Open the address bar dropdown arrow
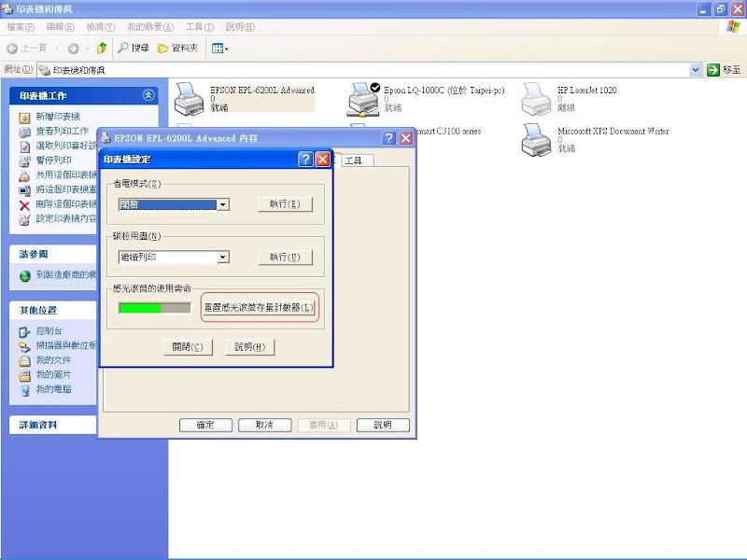Screen dimensions: 747x560 (x=696, y=70)
